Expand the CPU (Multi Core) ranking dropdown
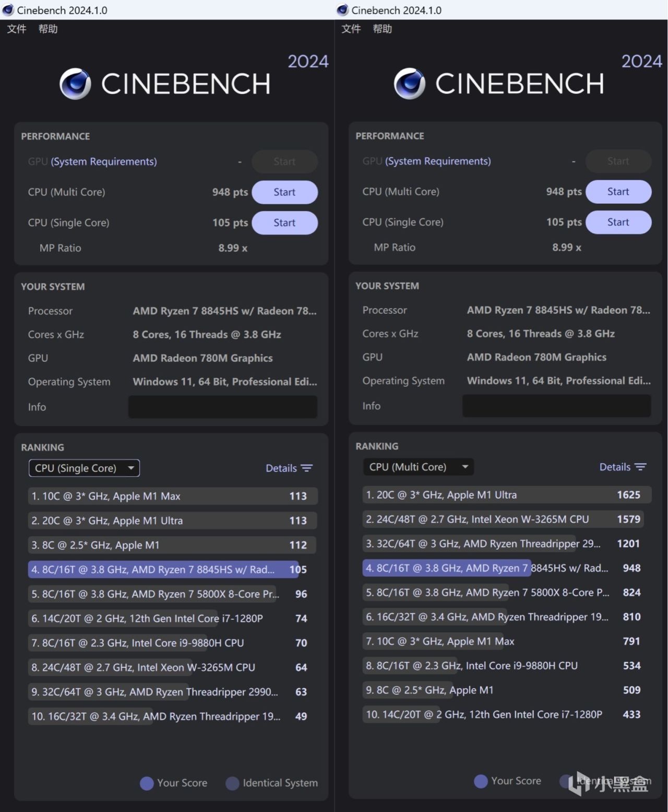The height and width of the screenshot is (812, 668). tap(419, 467)
